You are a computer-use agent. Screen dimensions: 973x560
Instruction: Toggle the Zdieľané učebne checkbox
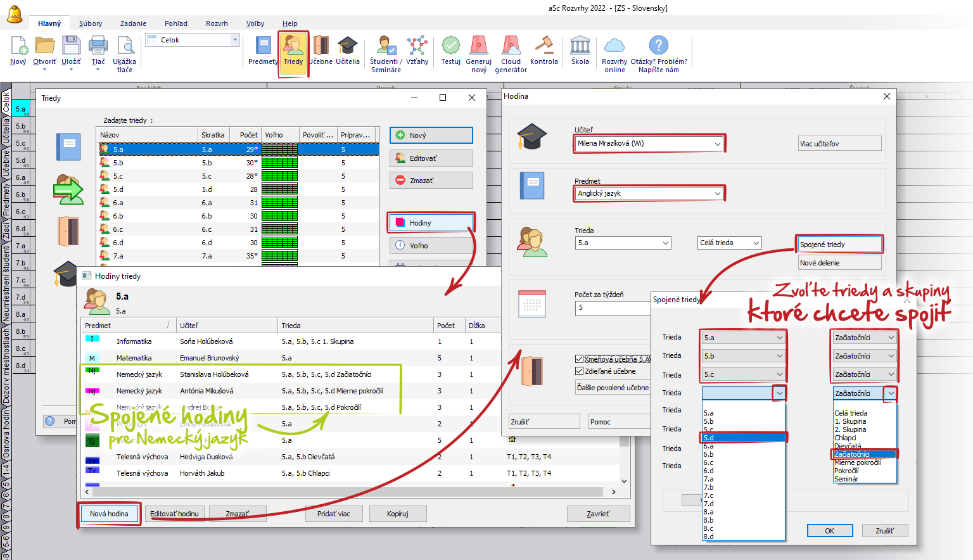click(x=579, y=371)
